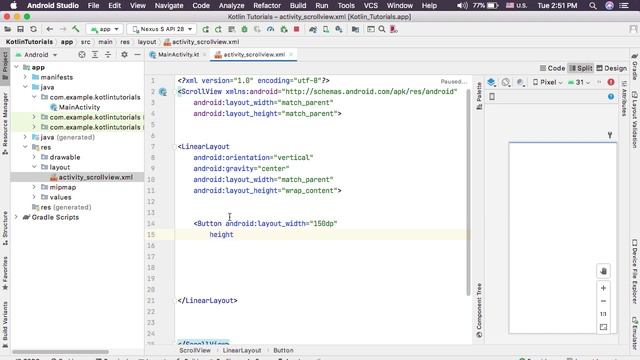
Task: Click the Button breadcrumb below editor
Action: 283,350
